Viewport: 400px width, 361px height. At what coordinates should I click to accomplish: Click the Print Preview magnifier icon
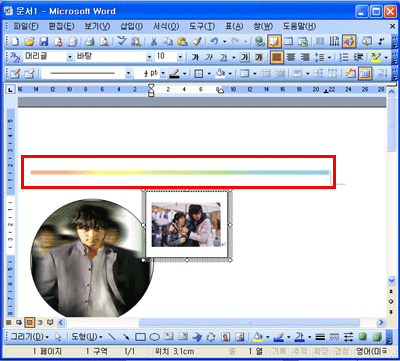tap(104, 41)
